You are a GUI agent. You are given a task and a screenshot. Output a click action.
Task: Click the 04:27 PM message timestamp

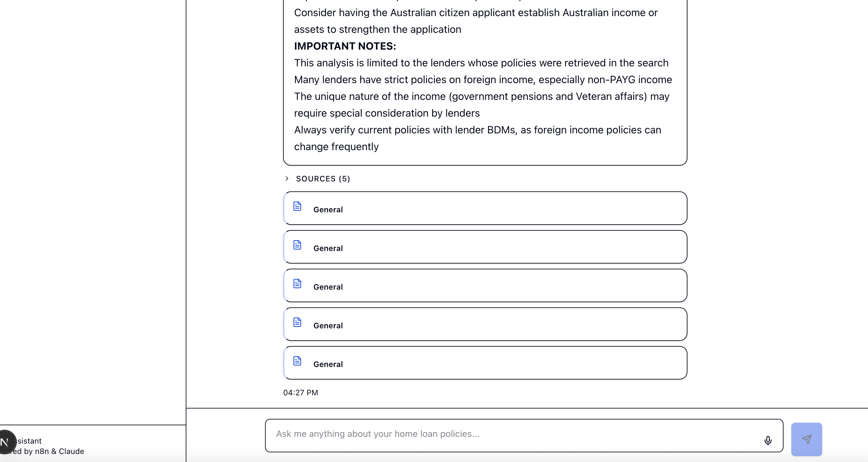301,393
